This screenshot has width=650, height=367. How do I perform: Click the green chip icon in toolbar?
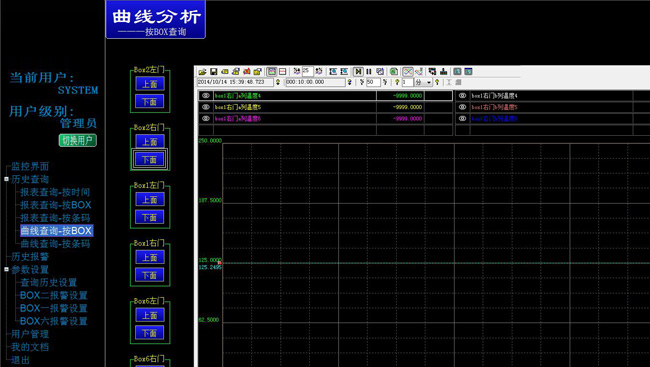pos(393,72)
